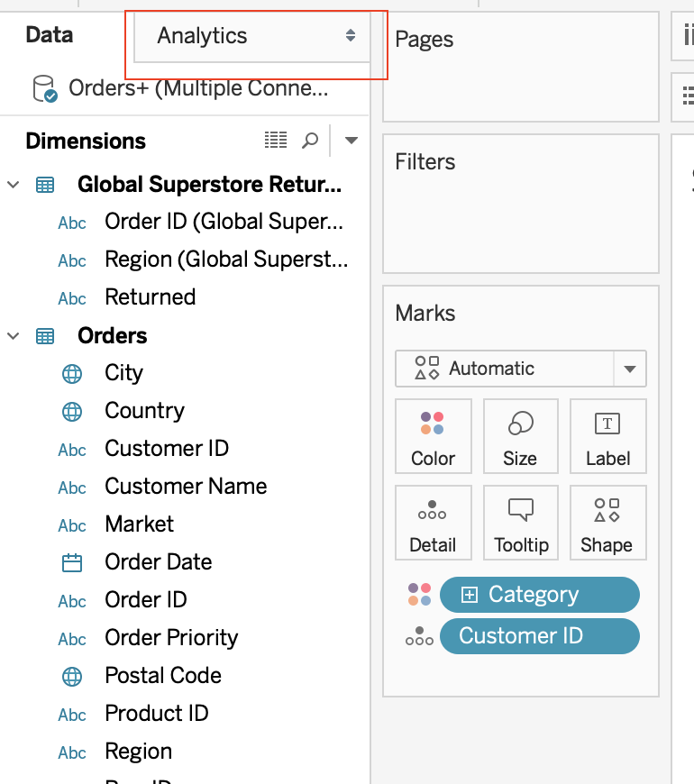The height and width of the screenshot is (784, 694).
Task: Switch to the Data tab
Action: click(x=50, y=35)
